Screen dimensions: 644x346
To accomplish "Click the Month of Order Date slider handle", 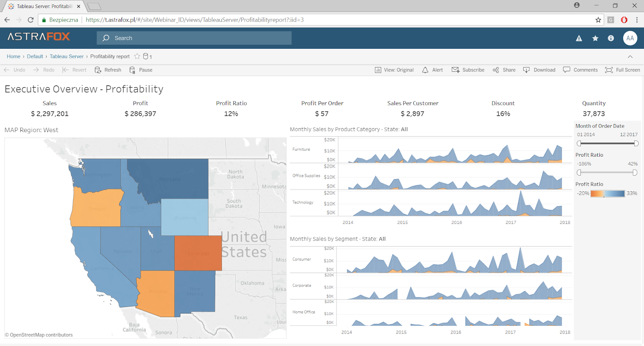I will click(x=579, y=143).
